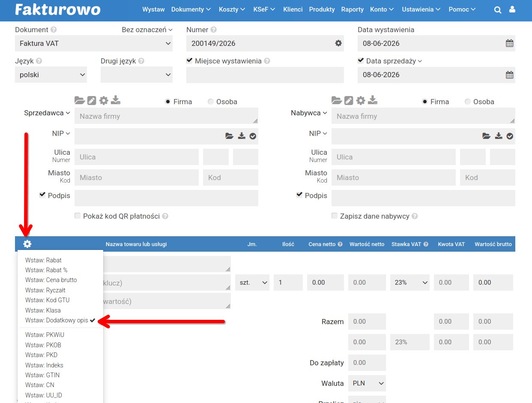The height and width of the screenshot is (403, 532).
Task: Click the Fakturowo logo
Action: (58, 9)
